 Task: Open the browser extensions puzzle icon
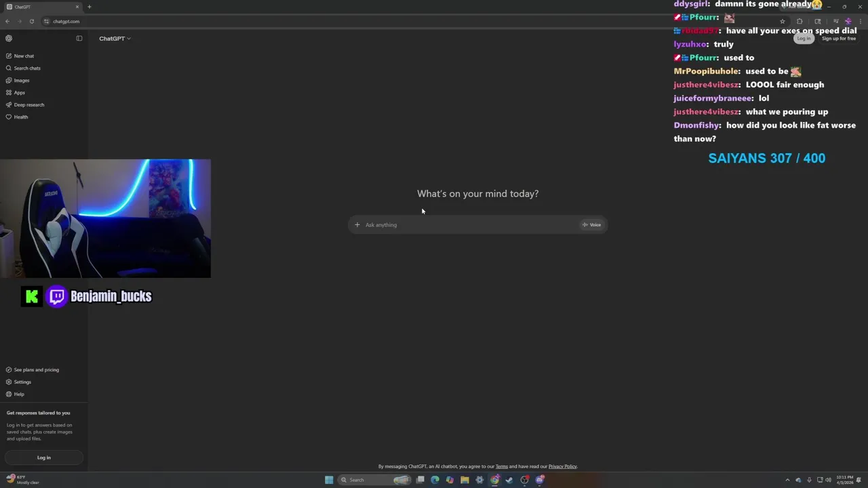pos(800,21)
